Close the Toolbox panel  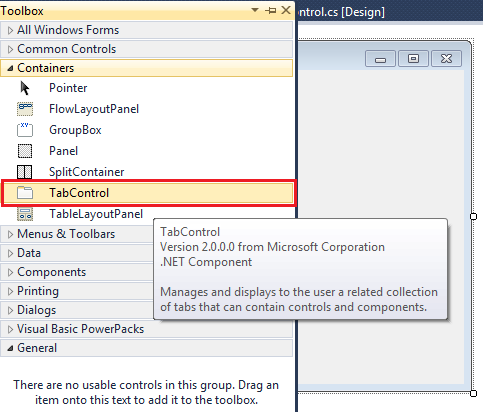286,10
